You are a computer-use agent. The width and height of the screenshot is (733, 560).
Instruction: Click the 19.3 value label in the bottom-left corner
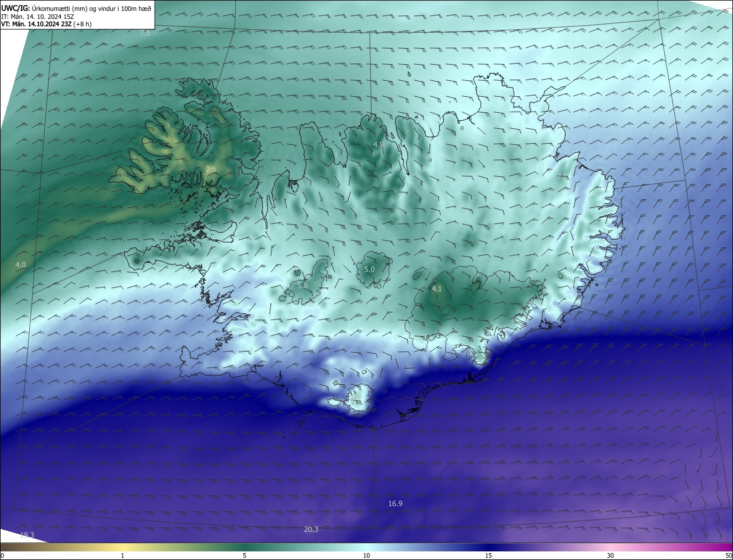tap(27, 535)
